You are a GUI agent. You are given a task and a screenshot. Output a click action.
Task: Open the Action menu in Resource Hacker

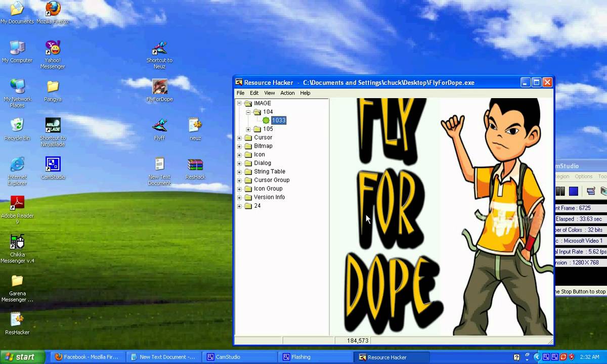pos(287,93)
